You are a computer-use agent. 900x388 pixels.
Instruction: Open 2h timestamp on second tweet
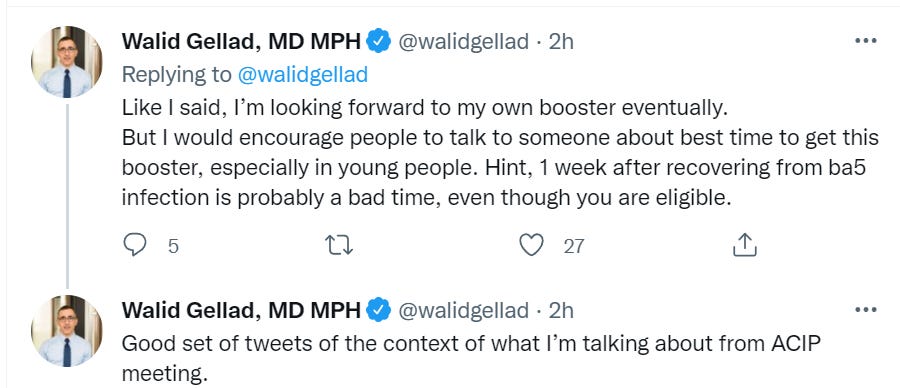pos(561,311)
